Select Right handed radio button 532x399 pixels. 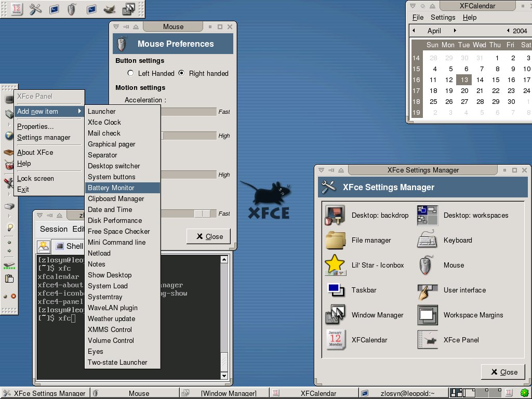(x=181, y=73)
